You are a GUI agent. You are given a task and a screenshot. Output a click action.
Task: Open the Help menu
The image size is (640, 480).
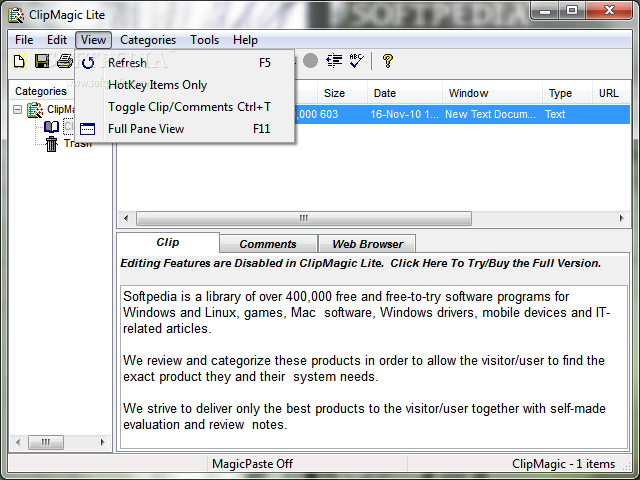[245, 40]
